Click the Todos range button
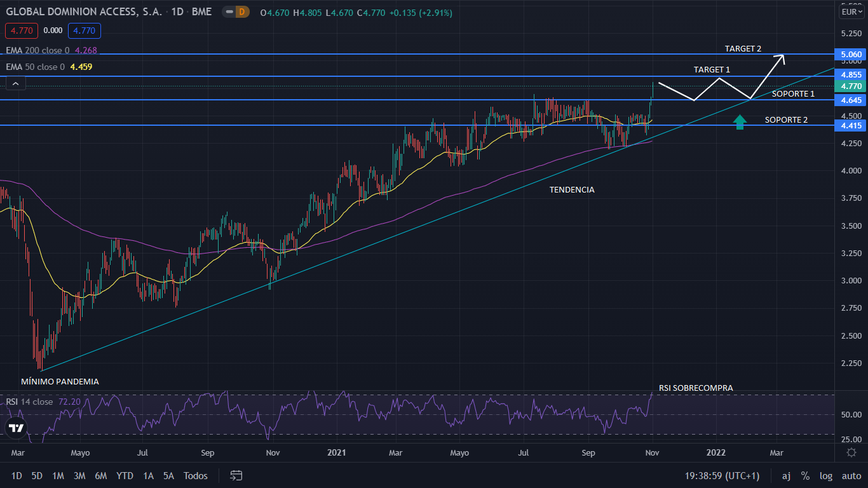The width and height of the screenshot is (868, 488). click(195, 475)
